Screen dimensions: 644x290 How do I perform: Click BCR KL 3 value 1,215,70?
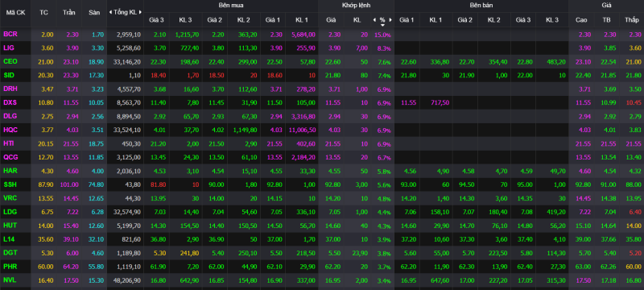point(187,35)
